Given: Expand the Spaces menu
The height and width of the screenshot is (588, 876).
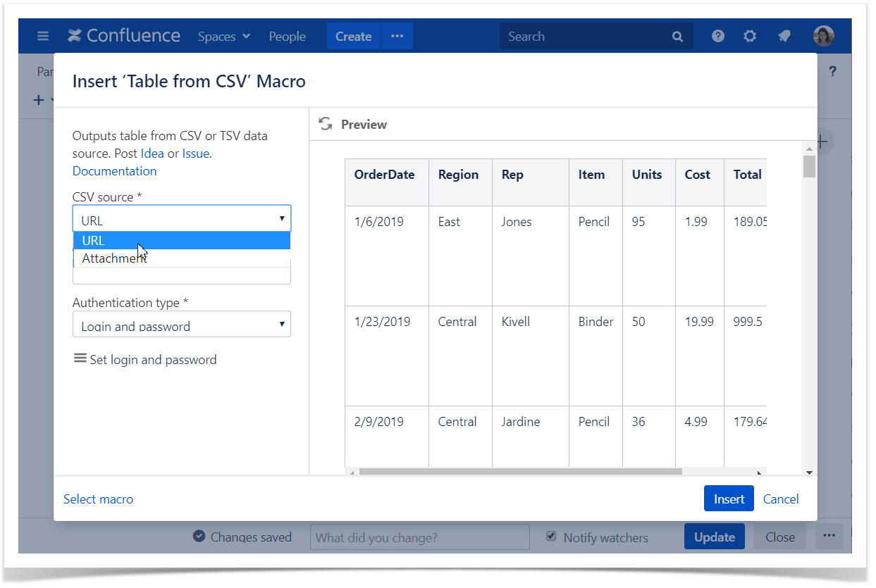Looking at the screenshot, I should pos(224,37).
